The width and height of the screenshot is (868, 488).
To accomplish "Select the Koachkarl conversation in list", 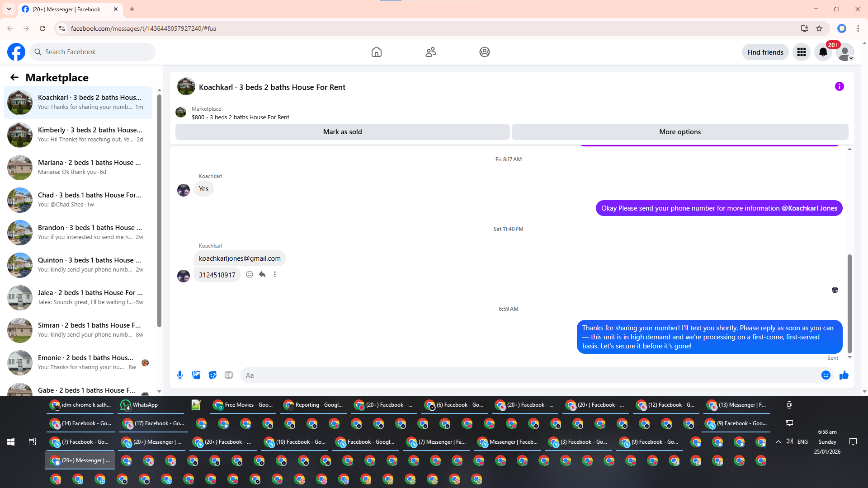I will (x=78, y=102).
